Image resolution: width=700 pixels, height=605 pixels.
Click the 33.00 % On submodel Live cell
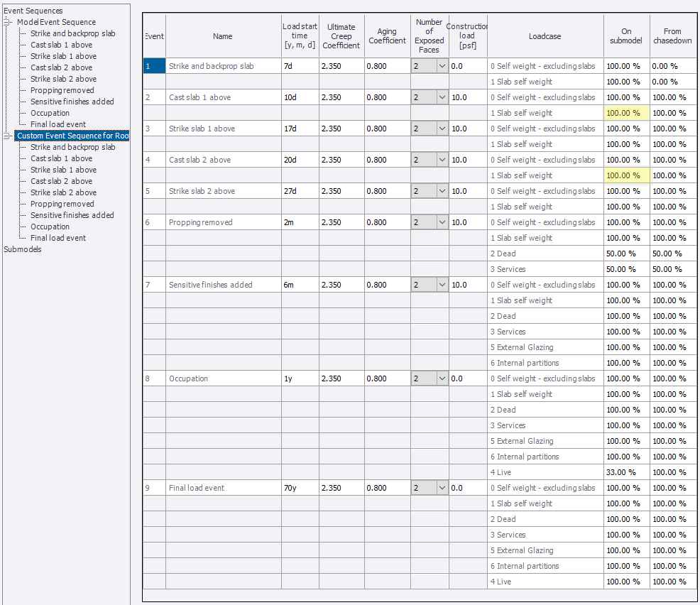(x=626, y=472)
